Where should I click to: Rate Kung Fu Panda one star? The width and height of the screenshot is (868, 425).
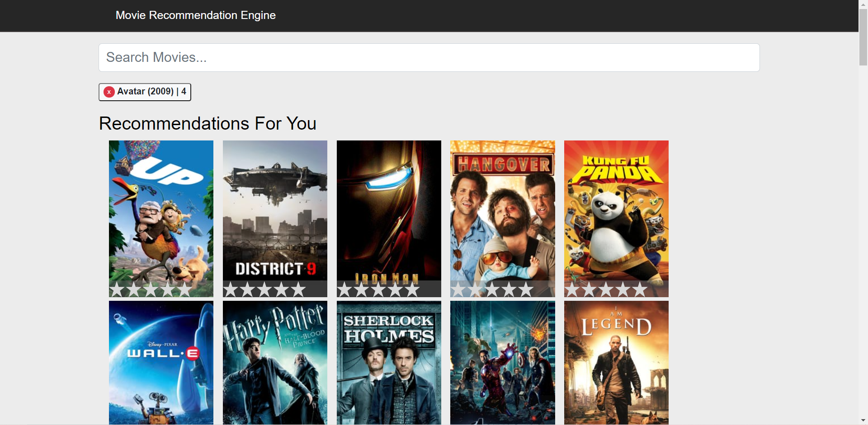tap(572, 289)
